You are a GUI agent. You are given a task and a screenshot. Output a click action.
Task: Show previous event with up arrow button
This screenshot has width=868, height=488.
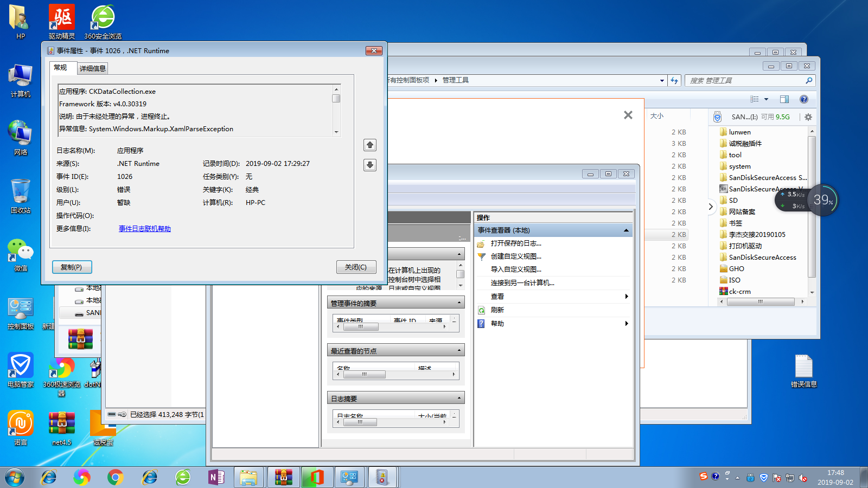370,145
